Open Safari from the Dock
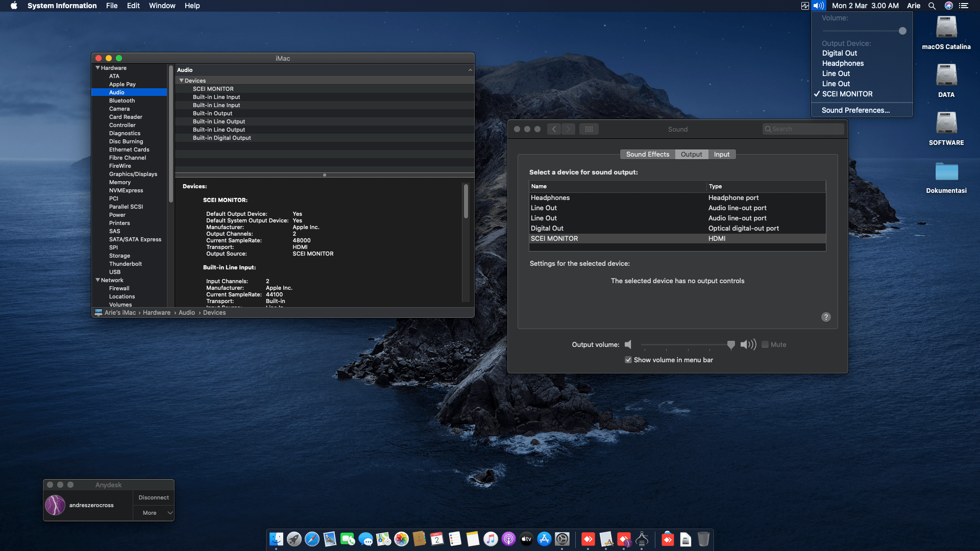Viewport: 980px width, 551px height. click(x=311, y=539)
